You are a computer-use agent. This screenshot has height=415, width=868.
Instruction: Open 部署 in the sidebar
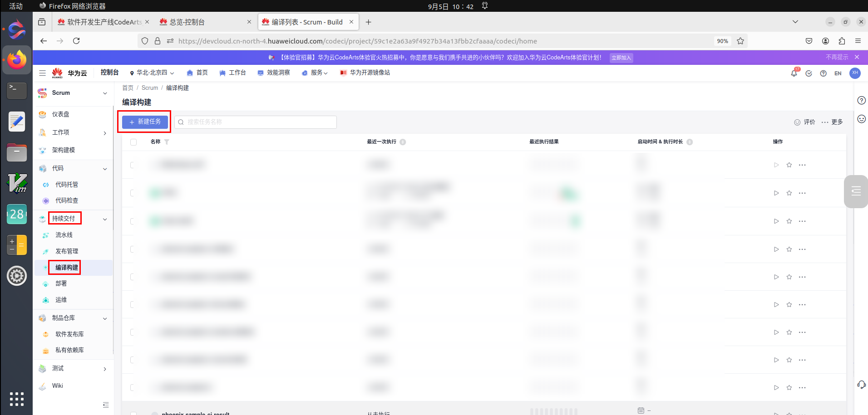61,283
